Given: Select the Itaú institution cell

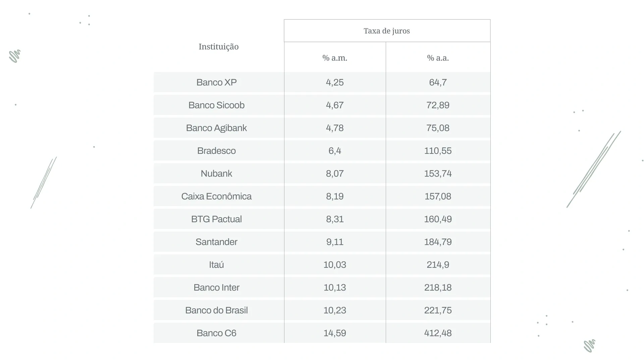Looking at the screenshot, I should tap(216, 265).
